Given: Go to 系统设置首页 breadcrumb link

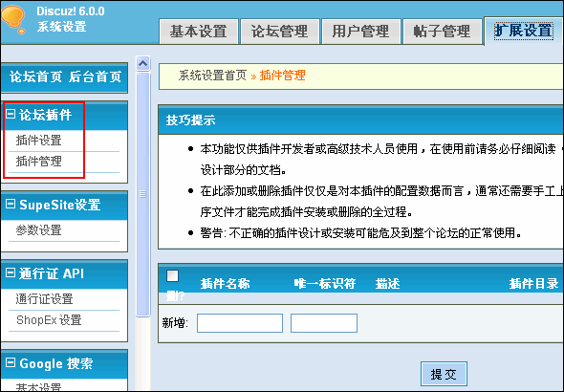Looking at the screenshot, I should coord(212,76).
